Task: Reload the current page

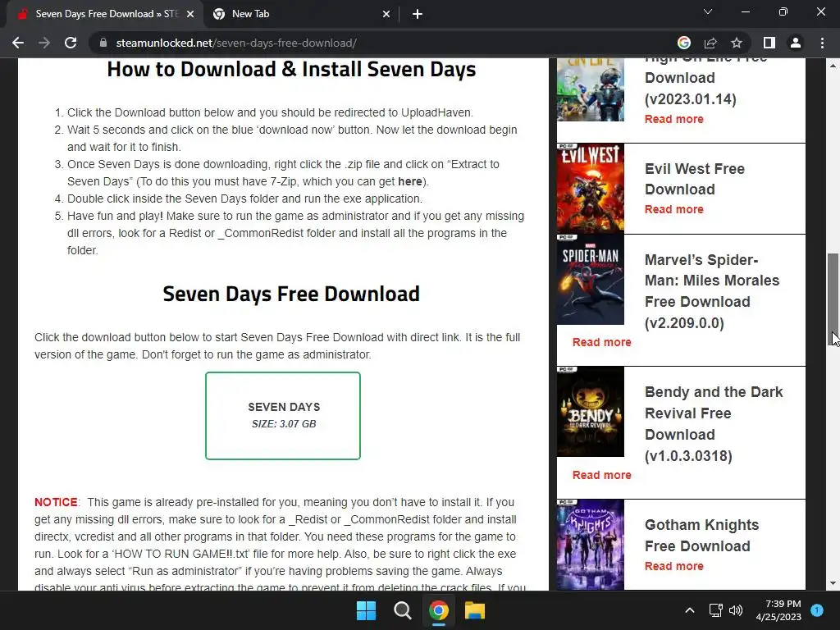Action: pyautogui.click(x=71, y=43)
